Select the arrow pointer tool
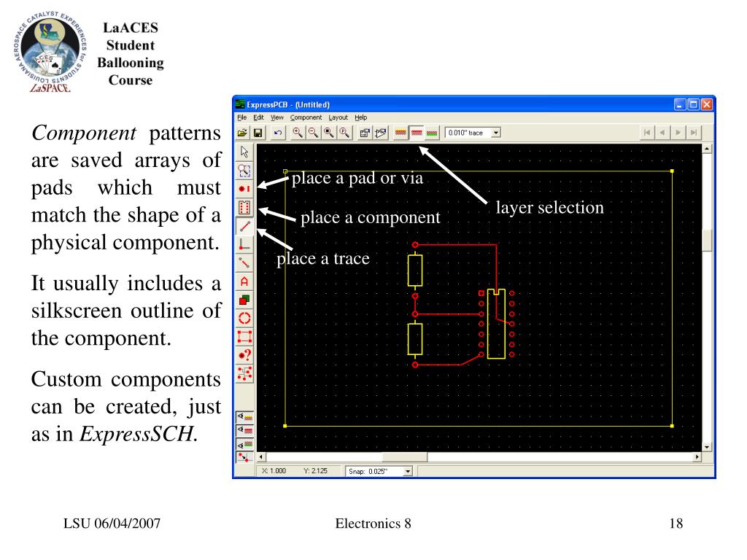This screenshot has width=747, height=560. 244,152
